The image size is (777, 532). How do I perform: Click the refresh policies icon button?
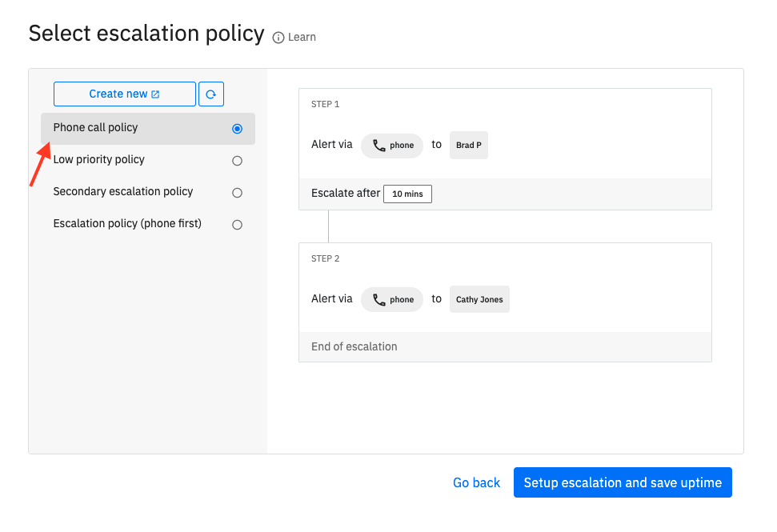pos(211,94)
